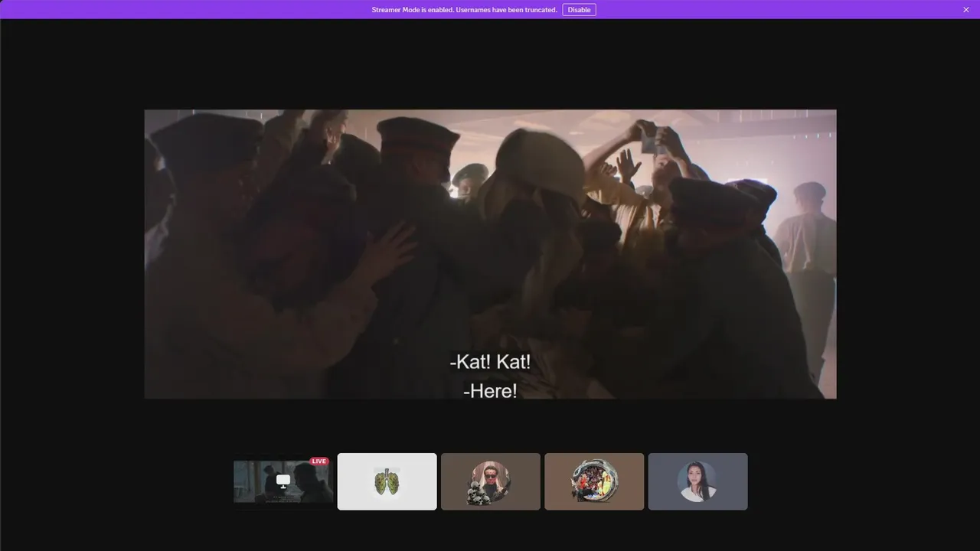Select the LIVE screen share tile

point(283,481)
